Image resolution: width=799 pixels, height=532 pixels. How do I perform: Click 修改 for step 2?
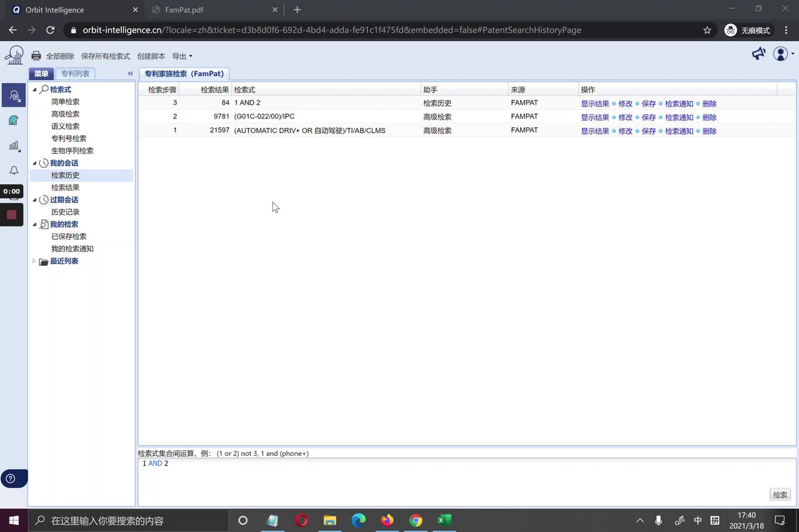625,117
